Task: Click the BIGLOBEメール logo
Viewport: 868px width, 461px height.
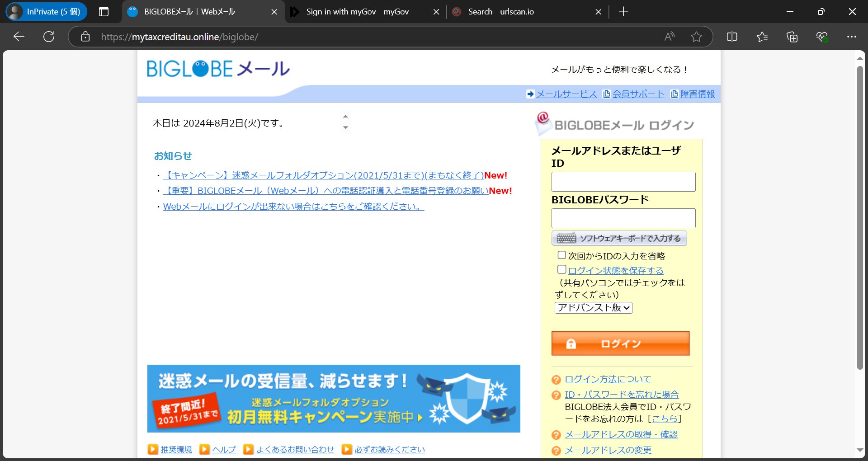Action: (218, 69)
